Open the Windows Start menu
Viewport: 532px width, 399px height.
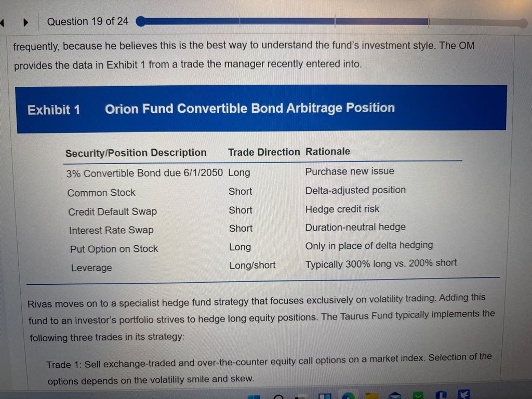[254, 397]
